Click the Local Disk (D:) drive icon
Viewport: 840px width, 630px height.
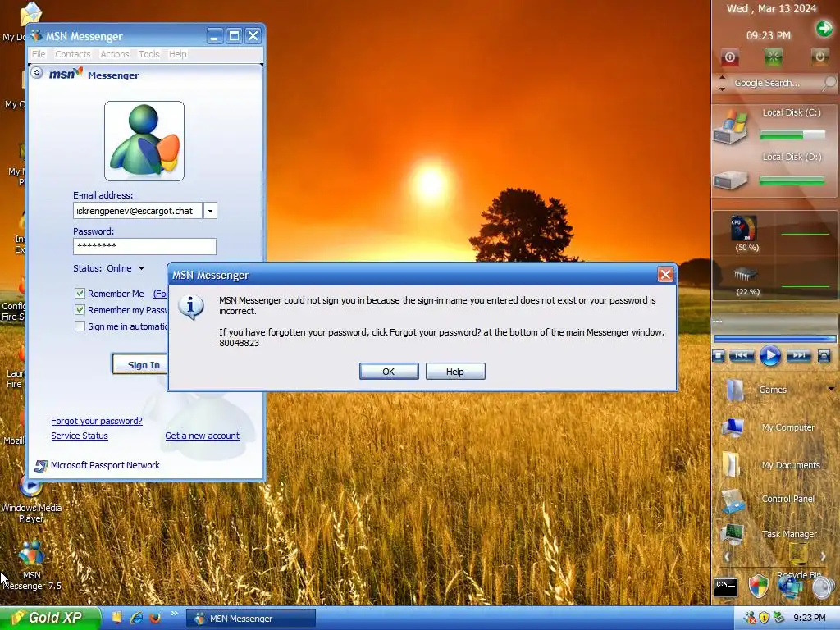coord(729,180)
